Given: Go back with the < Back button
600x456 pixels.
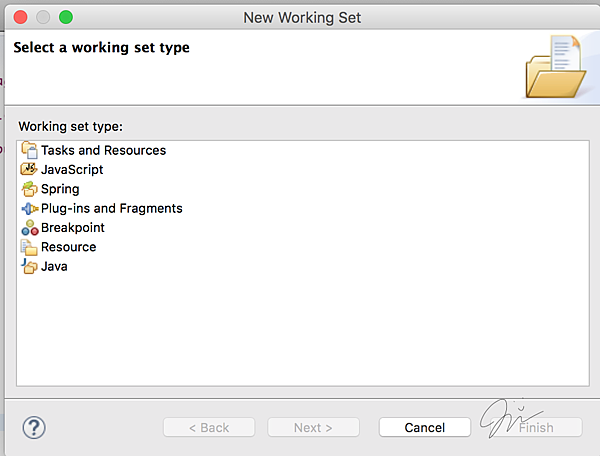Looking at the screenshot, I should point(209,427).
